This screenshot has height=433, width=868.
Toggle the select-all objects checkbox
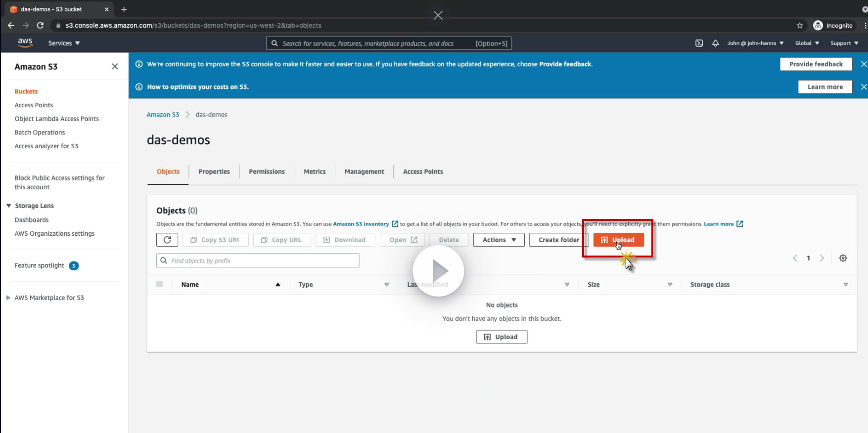(159, 284)
